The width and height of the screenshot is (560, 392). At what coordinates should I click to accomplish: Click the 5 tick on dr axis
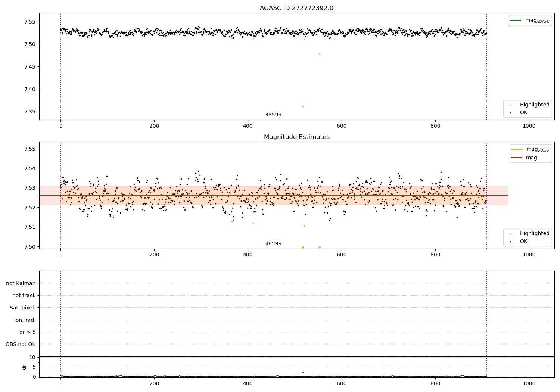pyautogui.click(x=34, y=367)
